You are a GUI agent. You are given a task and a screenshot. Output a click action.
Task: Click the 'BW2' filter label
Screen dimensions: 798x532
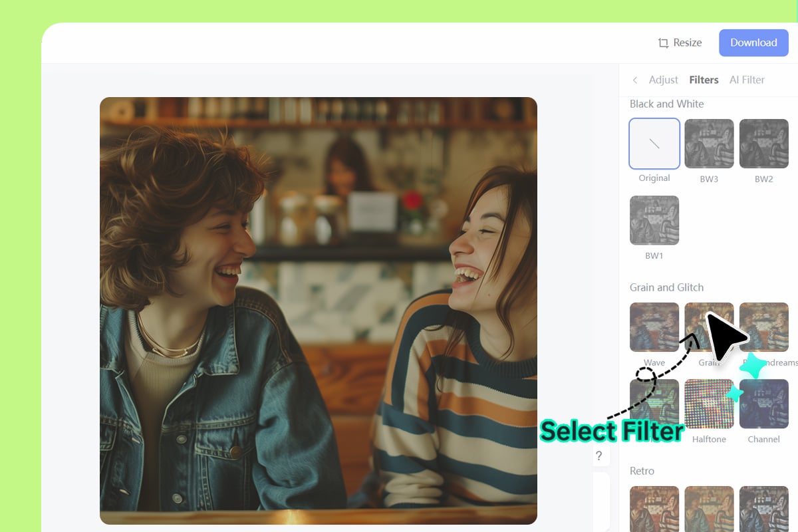[763, 179]
